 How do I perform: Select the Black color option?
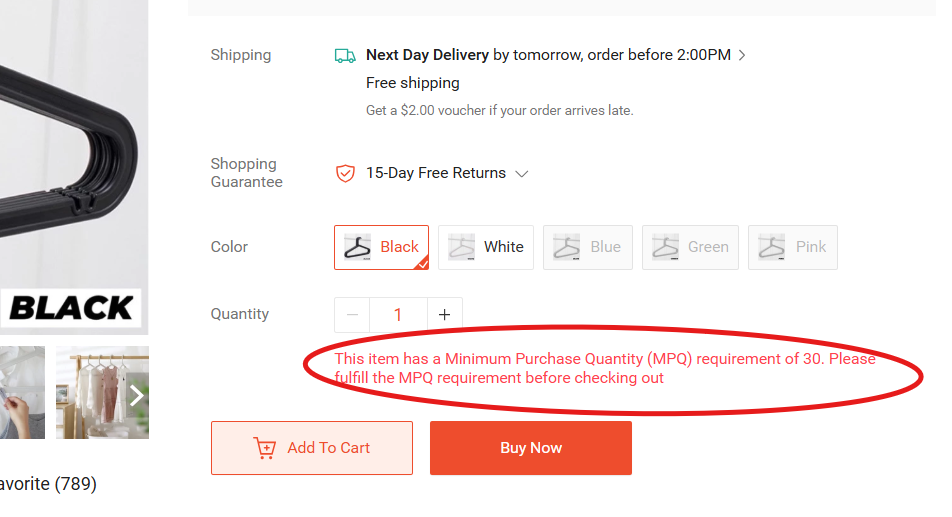pyautogui.click(x=381, y=247)
